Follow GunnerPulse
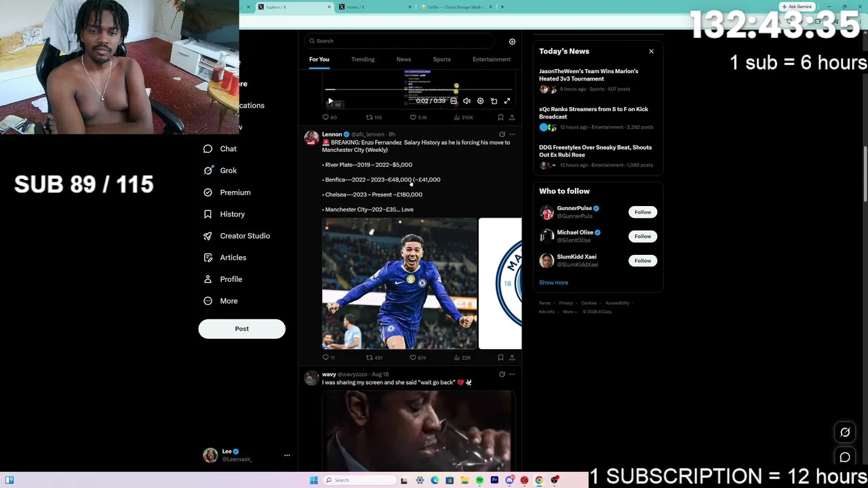 tap(643, 212)
